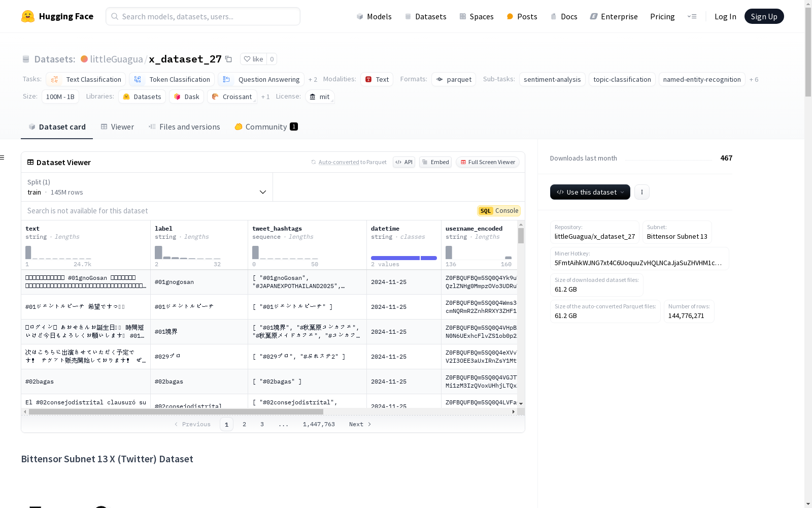Viewport: 812px width, 508px height.
Task: Open the Use this dataset dropdown
Action: click(590, 192)
